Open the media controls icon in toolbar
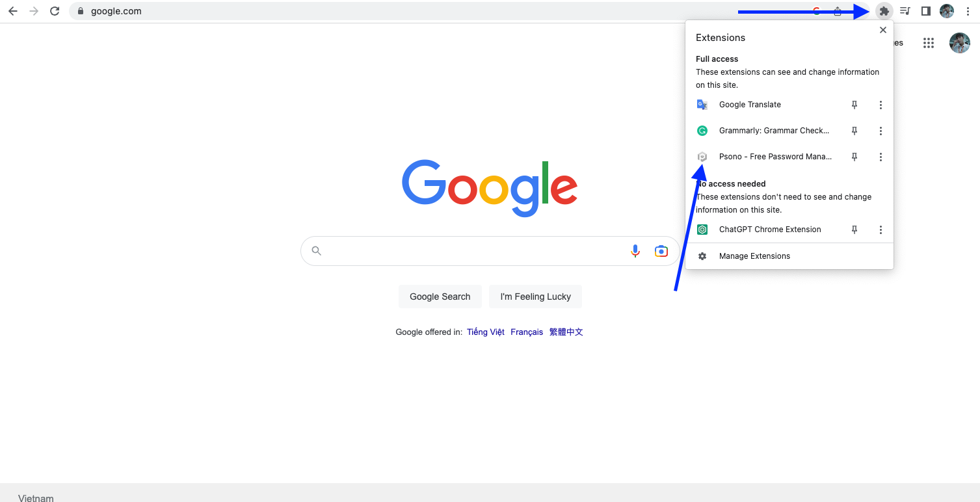Image resolution: width=980 pixels, height=502 pixels. (x=905, y=11)
